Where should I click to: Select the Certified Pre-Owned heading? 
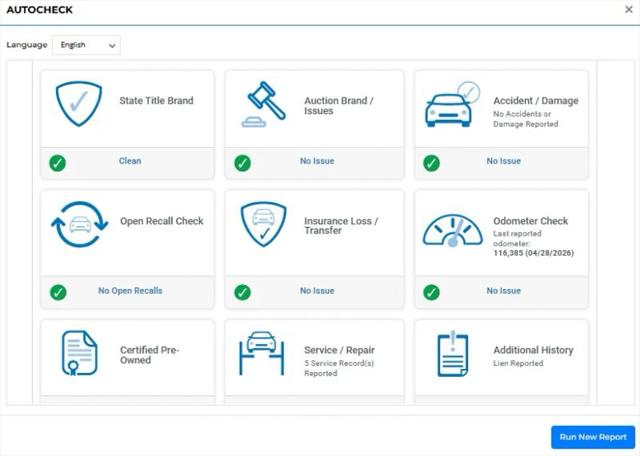click(149, 355)
